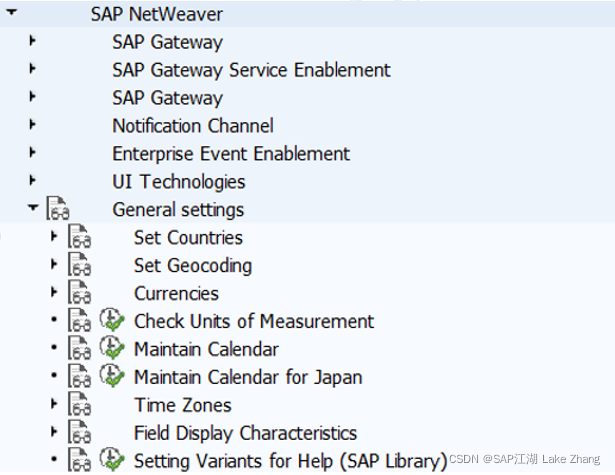Open documentation icon for Setting Variants for Help

tap(79, 459)
